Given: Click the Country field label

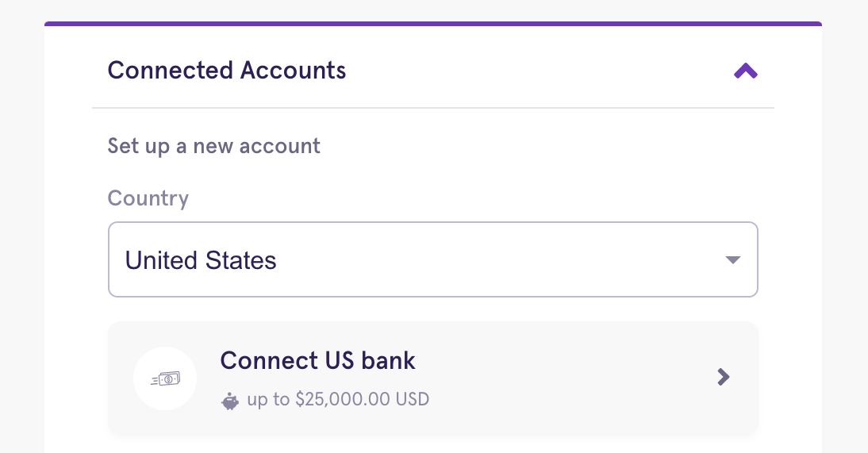Looking at the screenshot, I should (x=148, y=198).
